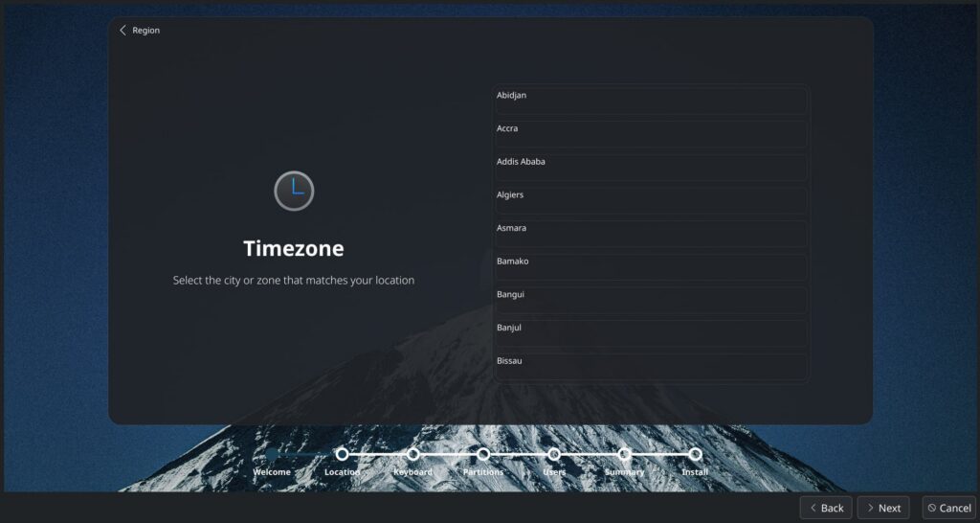
Task: Choose Addis Ababa timezone
Action: tap(651, 168)
